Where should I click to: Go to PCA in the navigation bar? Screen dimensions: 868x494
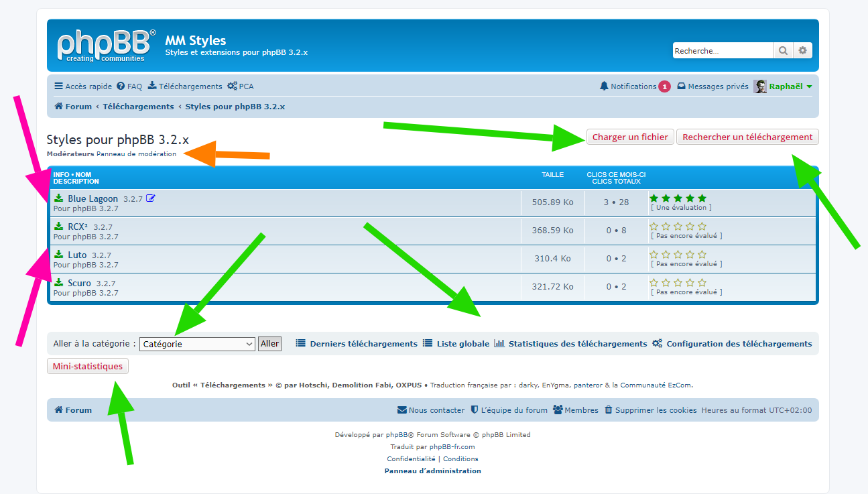click(x=241, y=86)
